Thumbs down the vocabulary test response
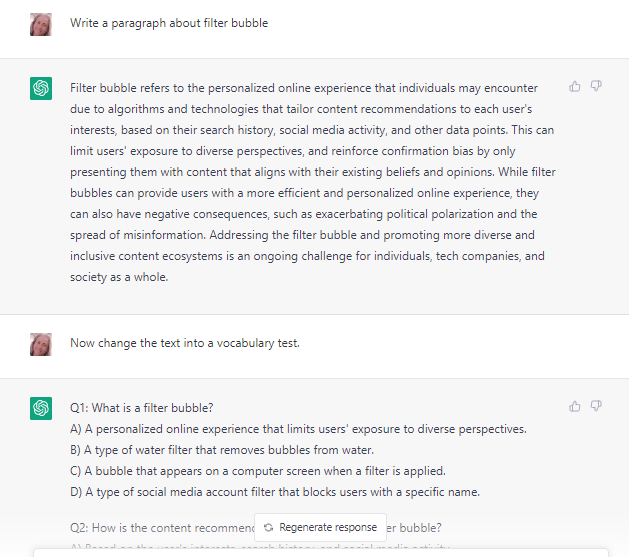 coord(596,406)
